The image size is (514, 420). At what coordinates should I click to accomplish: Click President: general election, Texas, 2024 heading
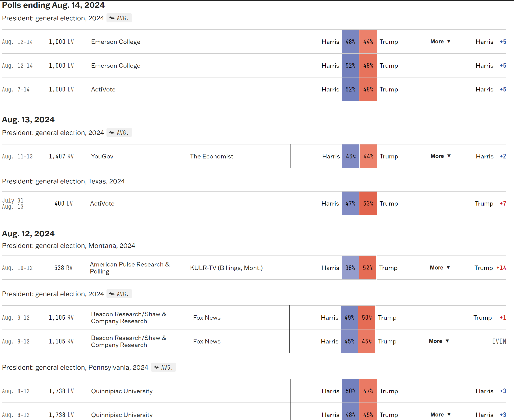64,181
